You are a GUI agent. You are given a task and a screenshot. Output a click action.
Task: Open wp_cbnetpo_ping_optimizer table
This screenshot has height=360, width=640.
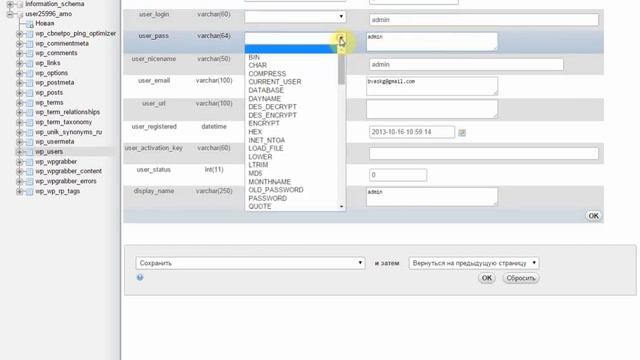tap(76, 33)
